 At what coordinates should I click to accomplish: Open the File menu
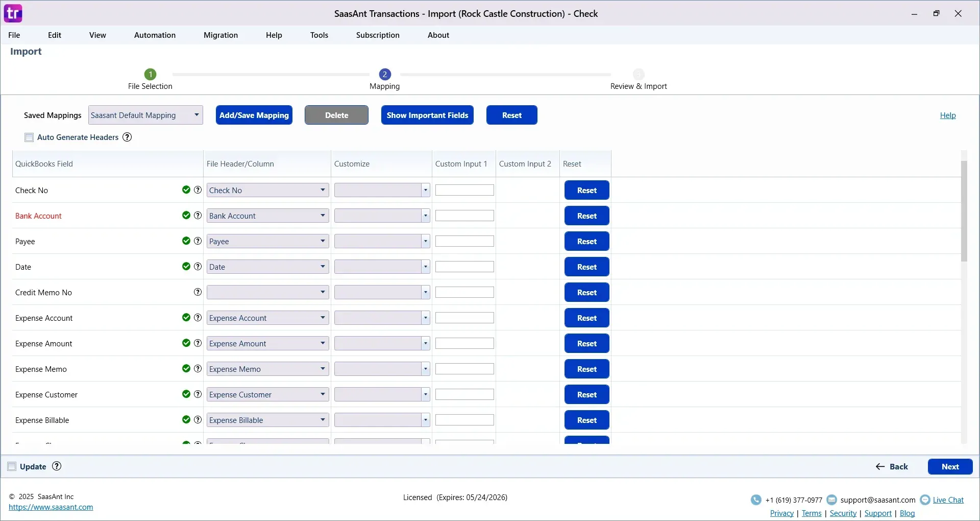[14, 35]
